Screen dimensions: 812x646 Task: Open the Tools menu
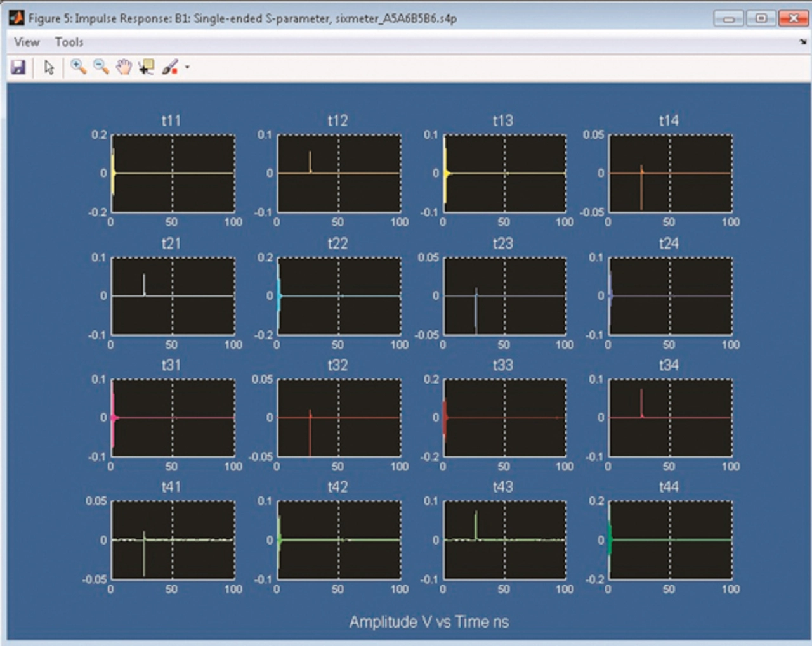coord(69,42)
